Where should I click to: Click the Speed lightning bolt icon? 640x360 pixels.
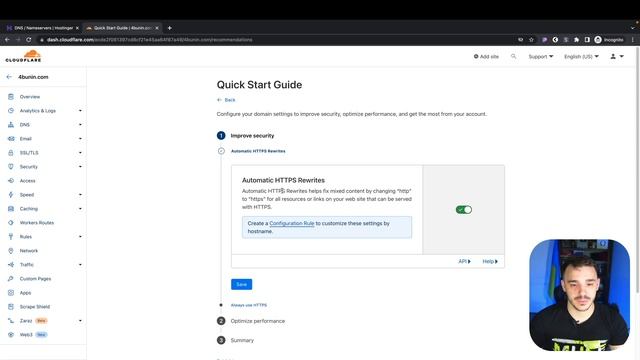11,195
